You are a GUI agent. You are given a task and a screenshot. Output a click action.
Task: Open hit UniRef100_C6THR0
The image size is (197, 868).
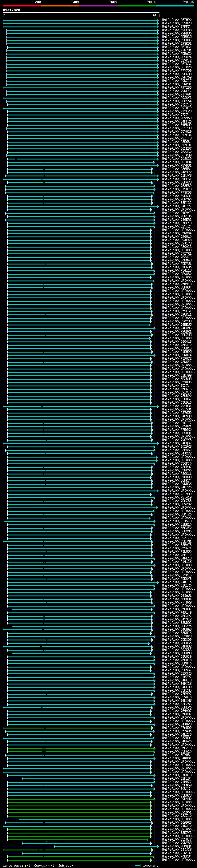177,20
